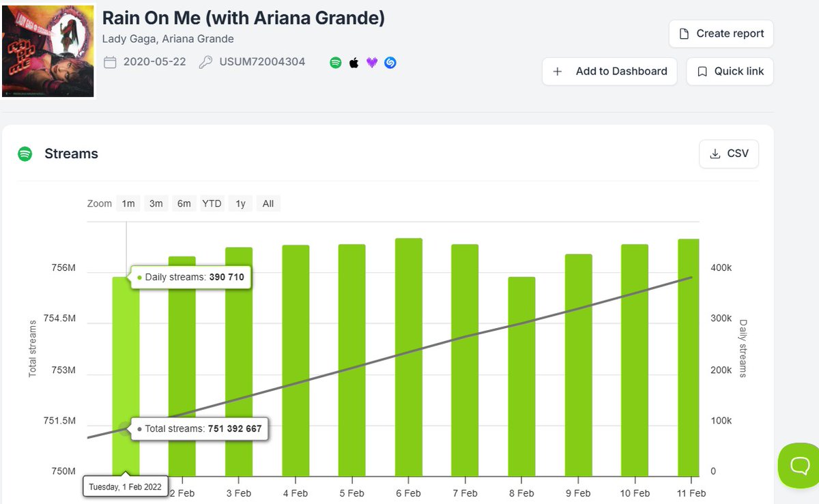Click the 10 Feb daily streams bar
This screenshot has width=819, height=504.
635,360
